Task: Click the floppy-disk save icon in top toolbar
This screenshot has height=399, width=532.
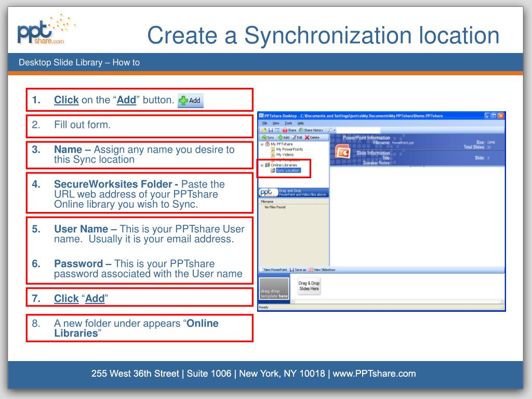Action: pyautogui.click(x=271, y=130)
